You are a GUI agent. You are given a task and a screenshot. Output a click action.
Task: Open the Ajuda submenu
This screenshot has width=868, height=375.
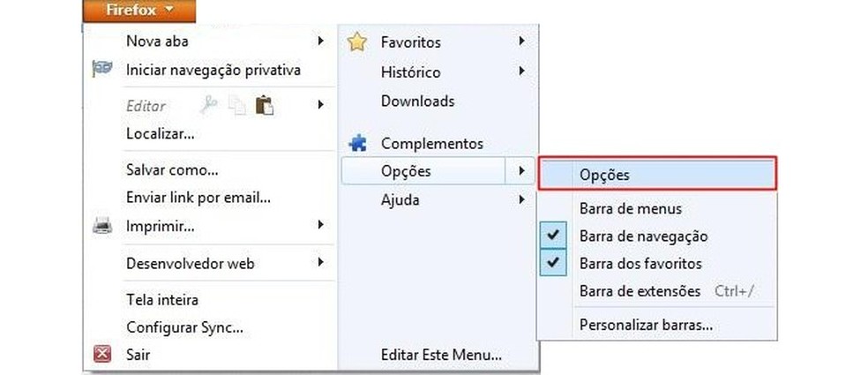tap(400, 199)
